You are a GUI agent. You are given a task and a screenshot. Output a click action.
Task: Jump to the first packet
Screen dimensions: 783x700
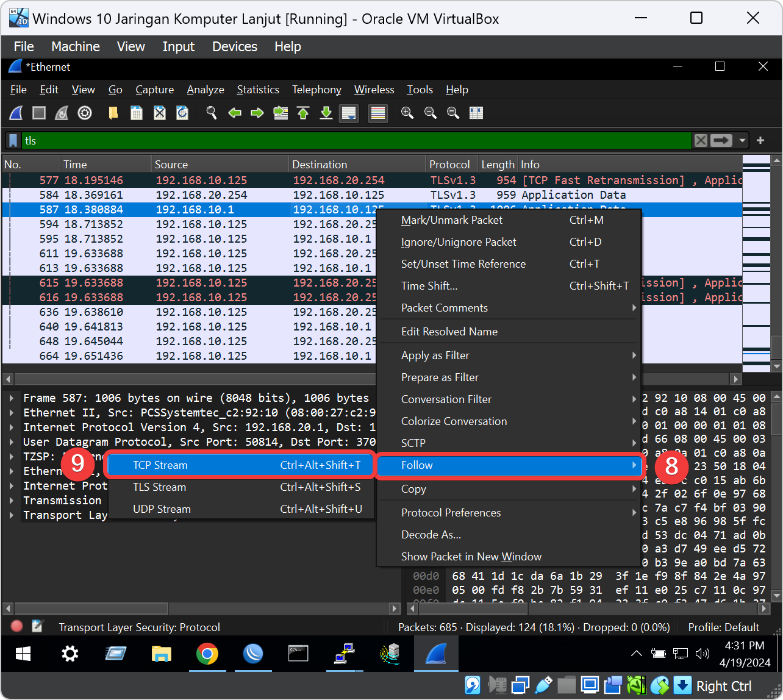(x=303, y=113)
